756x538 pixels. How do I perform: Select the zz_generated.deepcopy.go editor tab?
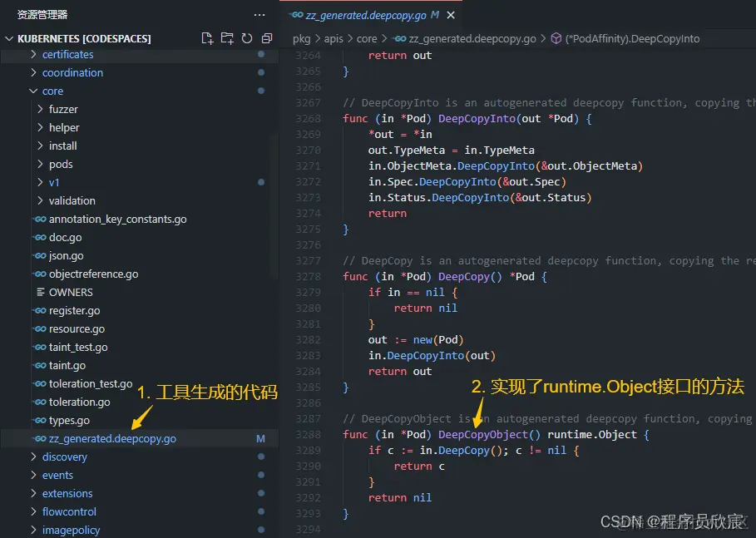pyautogui.click(x=371, y=16)
